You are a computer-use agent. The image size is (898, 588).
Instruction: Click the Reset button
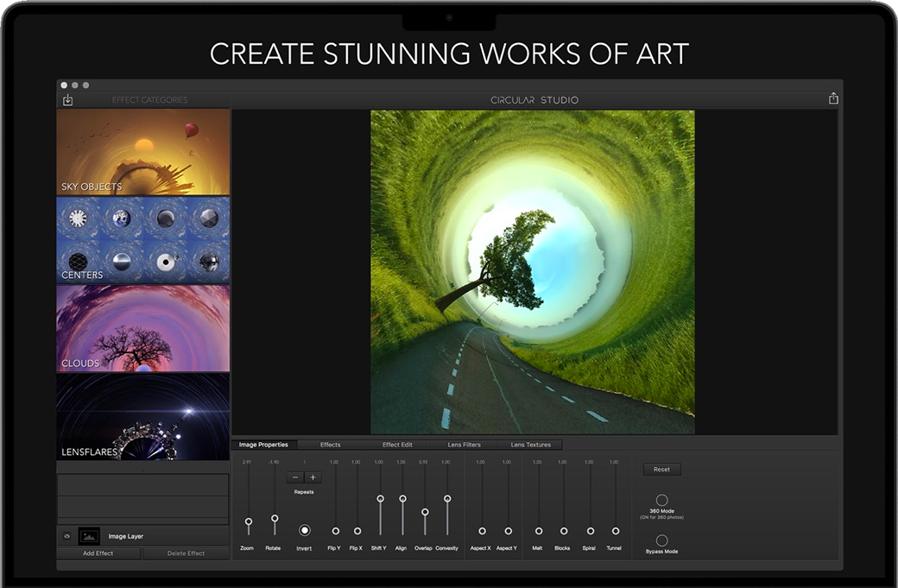pos(661,470)
